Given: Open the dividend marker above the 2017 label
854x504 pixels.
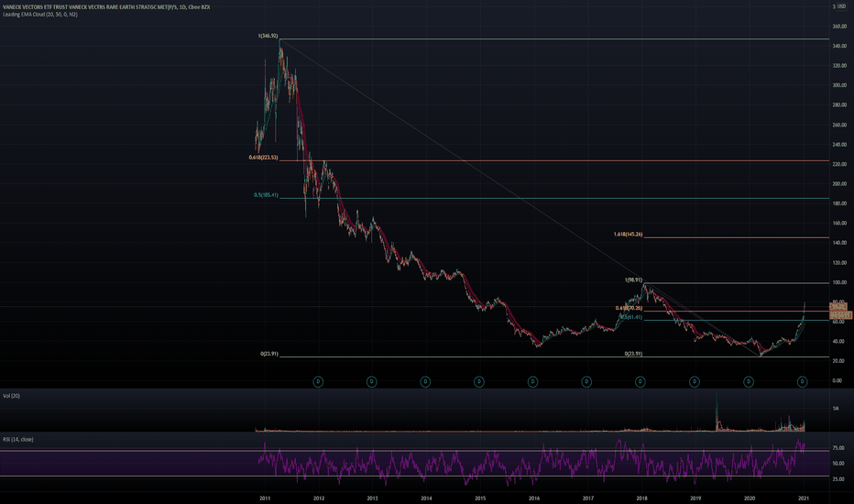Looking at the screenshot, I should (x=586, y=382).
